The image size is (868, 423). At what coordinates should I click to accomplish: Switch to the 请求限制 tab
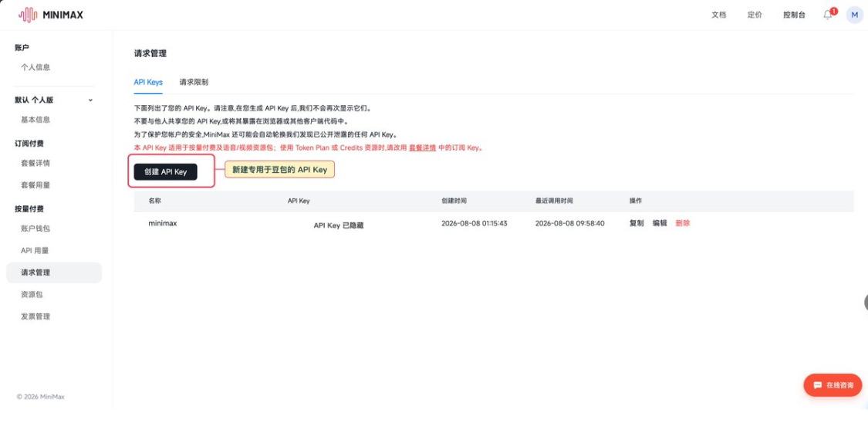[x=194, y=82]
